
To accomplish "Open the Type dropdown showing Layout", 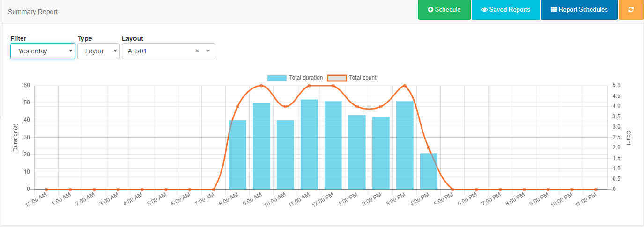I will (x=98, y=51).
